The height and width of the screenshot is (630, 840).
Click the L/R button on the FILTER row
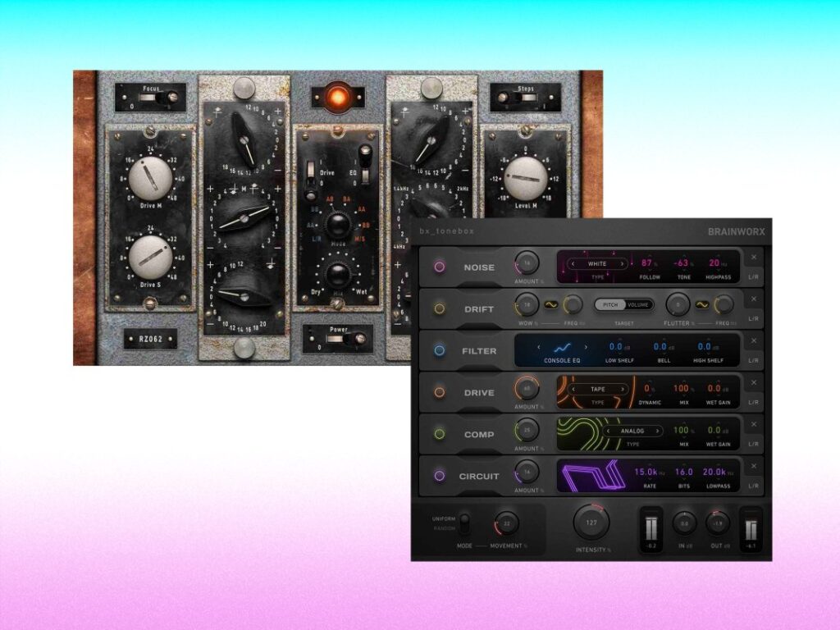(753, 361)
